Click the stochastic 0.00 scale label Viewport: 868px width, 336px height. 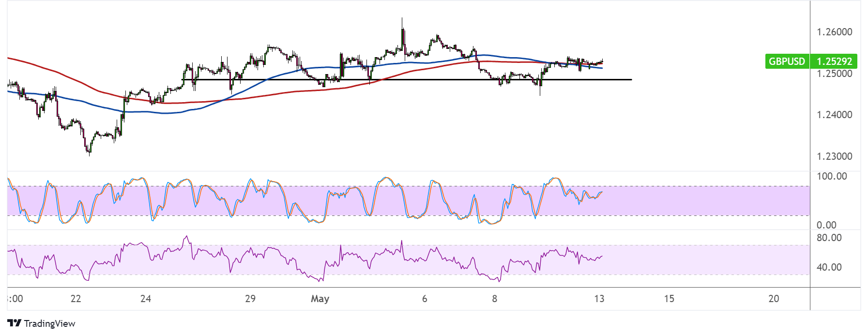(826, 225)
